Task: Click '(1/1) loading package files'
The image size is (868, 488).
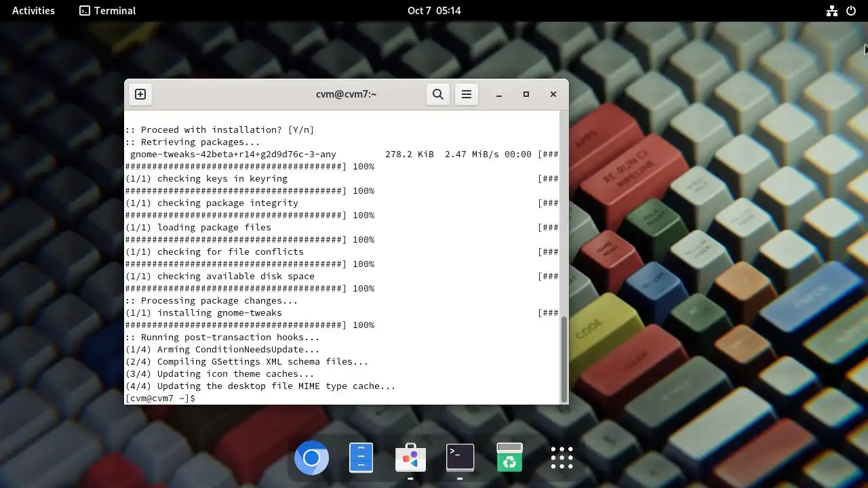Action: (x=198, y=227)
